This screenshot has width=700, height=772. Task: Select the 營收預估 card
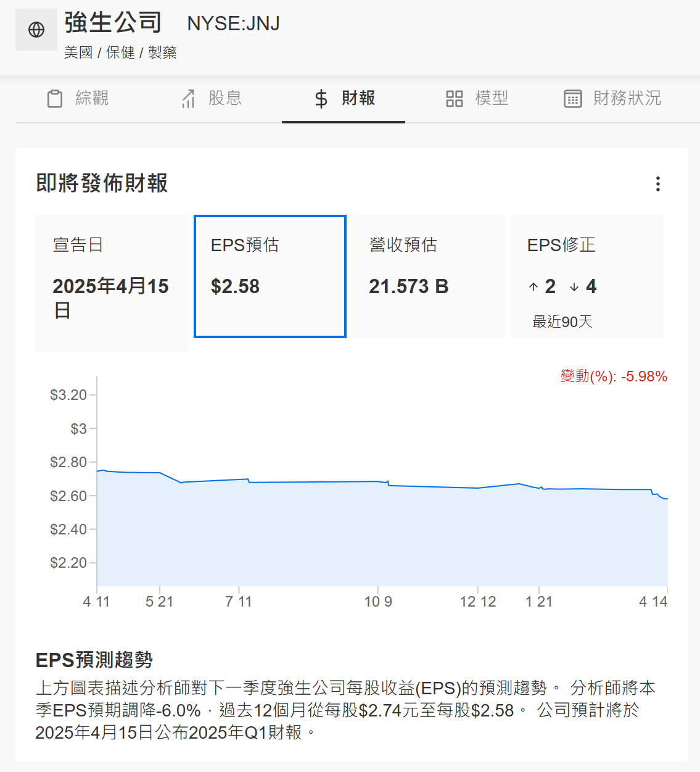click(428, 276)
